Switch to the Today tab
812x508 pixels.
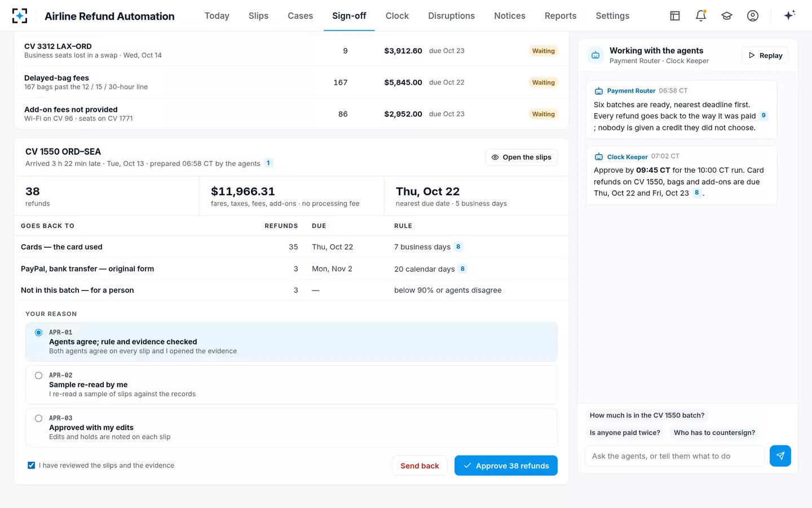[217, 16]
